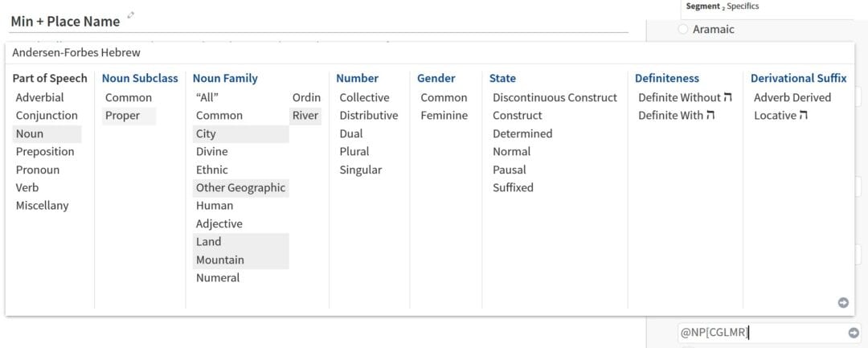Select Locative ה derivational suffix
Viewport: 868px width, 348px height.
(x=780, y=116)
